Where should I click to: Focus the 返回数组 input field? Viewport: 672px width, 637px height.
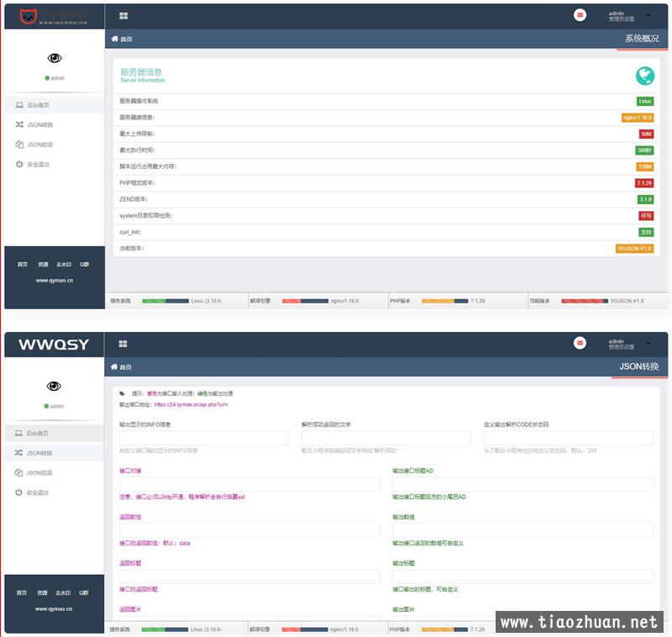[249, 530]
